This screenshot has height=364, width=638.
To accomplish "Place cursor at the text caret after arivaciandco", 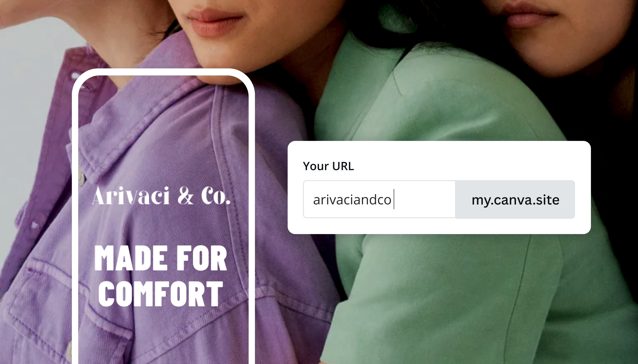I will coord(394,199).
